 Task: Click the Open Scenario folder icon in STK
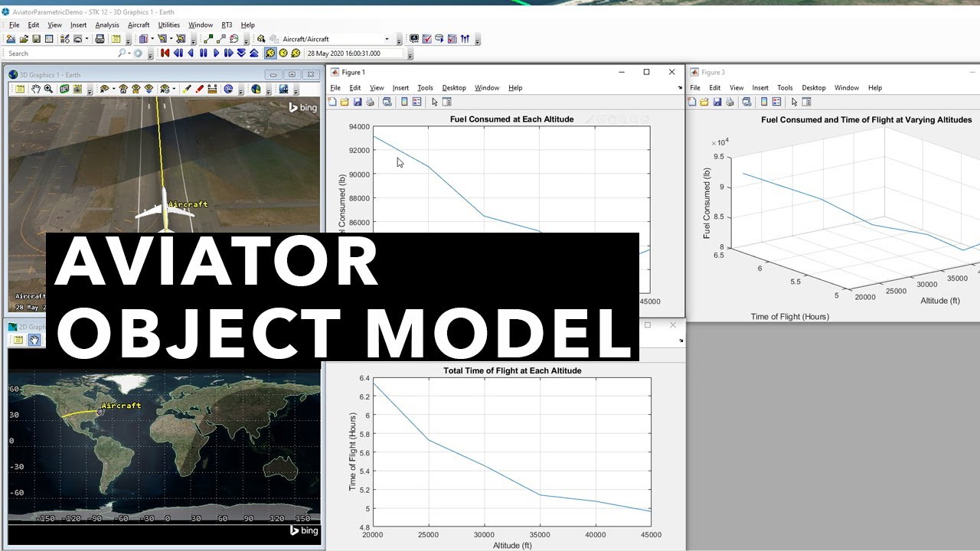coord(24,38)
